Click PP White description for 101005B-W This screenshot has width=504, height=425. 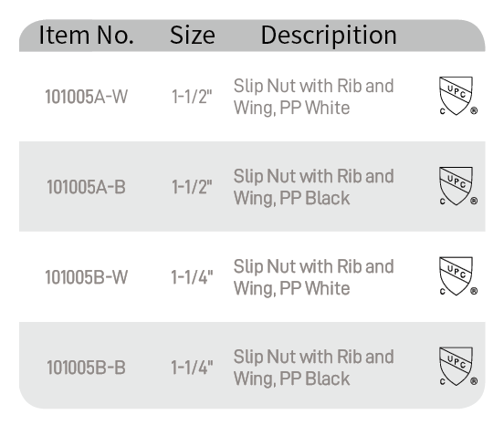[x=314, y=277]
